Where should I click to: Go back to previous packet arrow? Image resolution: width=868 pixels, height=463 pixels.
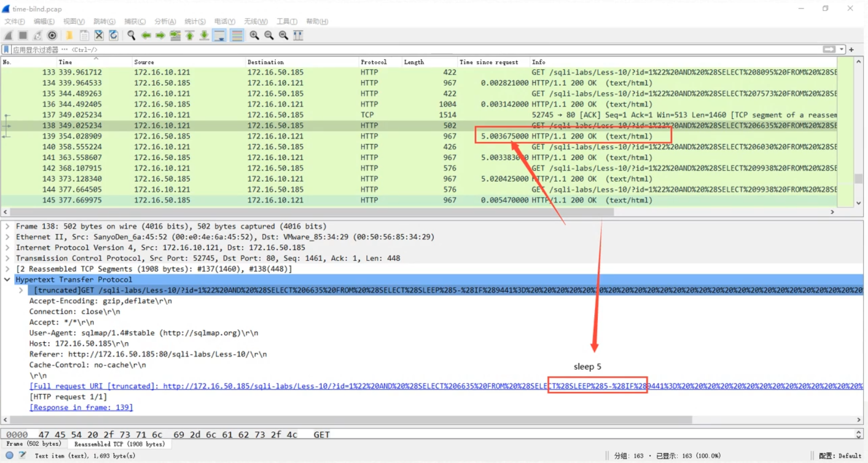point(146,35)
